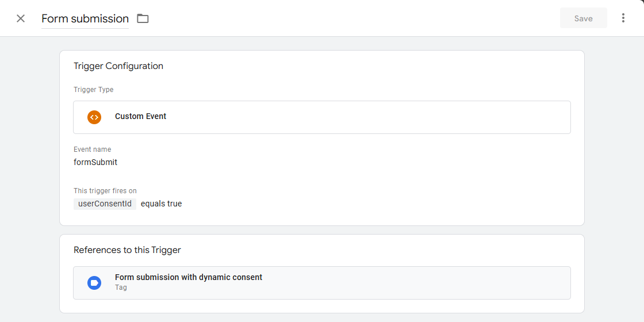Click the Event name label
The height and width of the screenshot is (322, 644).
pyautogui.click(x=92, y=149)
